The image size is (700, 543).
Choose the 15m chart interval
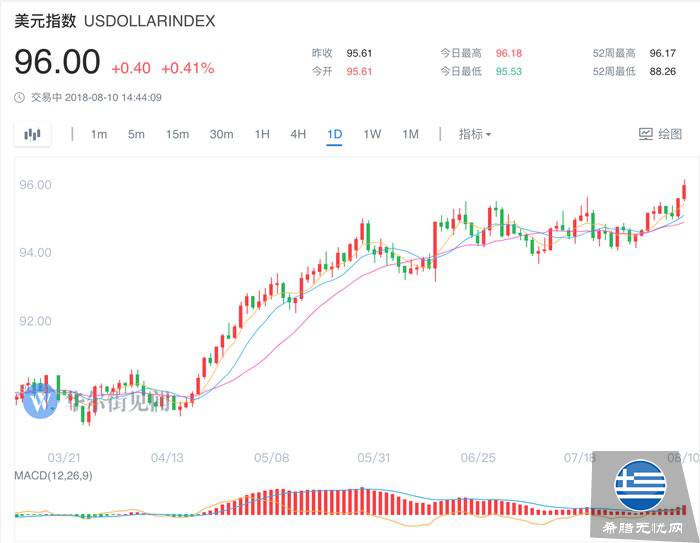tap(177, 134)
